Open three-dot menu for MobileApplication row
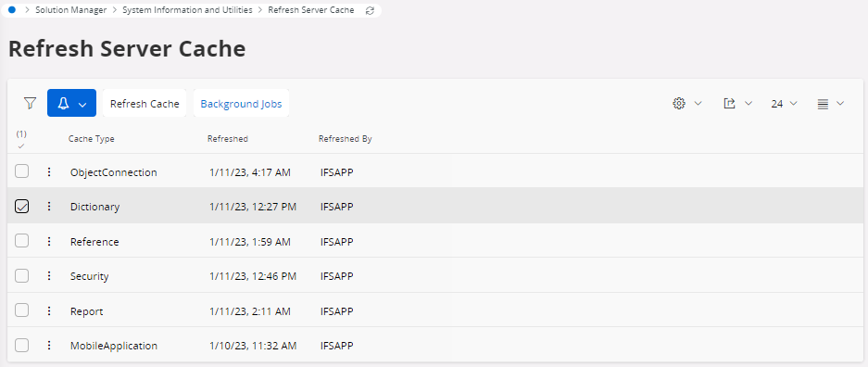Image resolution: width=868 pixels, height=367 pixels. point(49,345)
